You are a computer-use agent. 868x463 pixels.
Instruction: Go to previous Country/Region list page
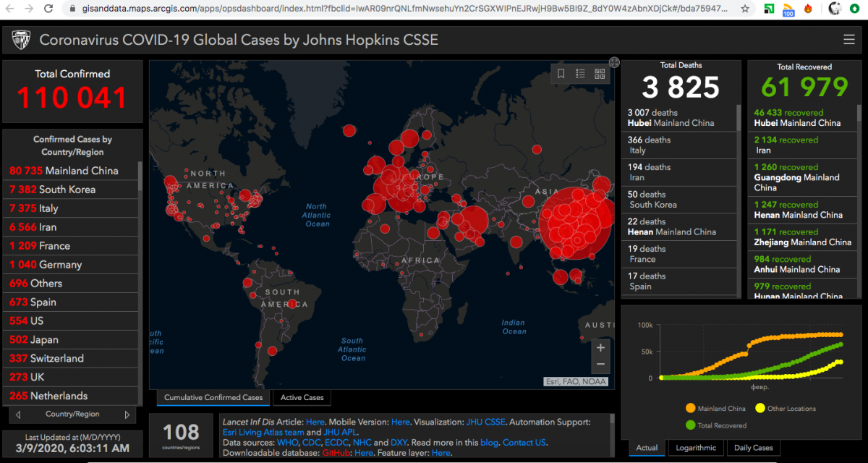pyautogui.click(x=18, y=415)
